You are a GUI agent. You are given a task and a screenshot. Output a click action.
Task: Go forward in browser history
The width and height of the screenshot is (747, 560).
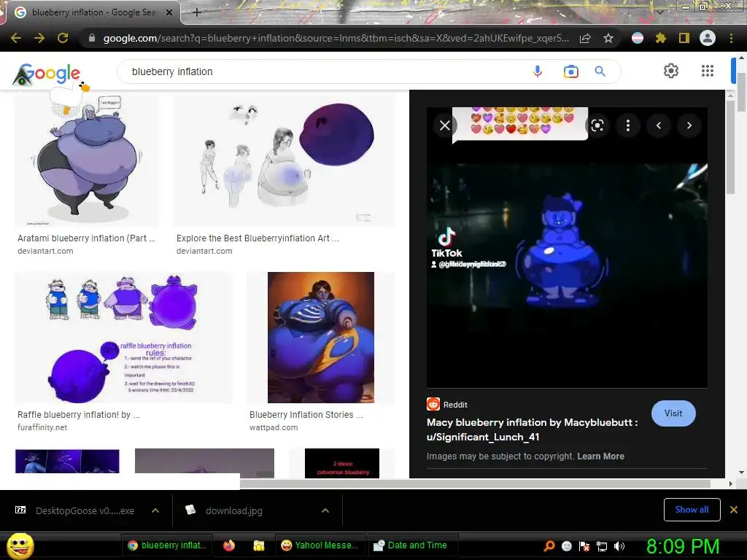click(39, 38)
